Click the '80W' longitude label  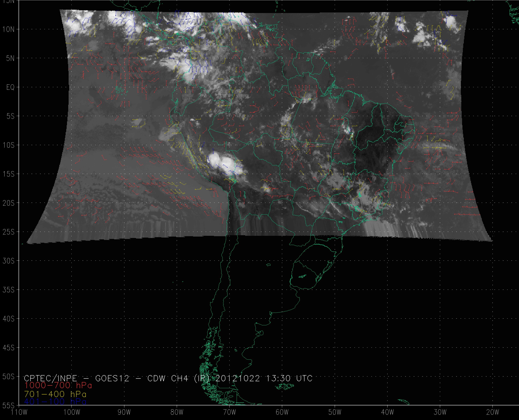click(177, 412)
